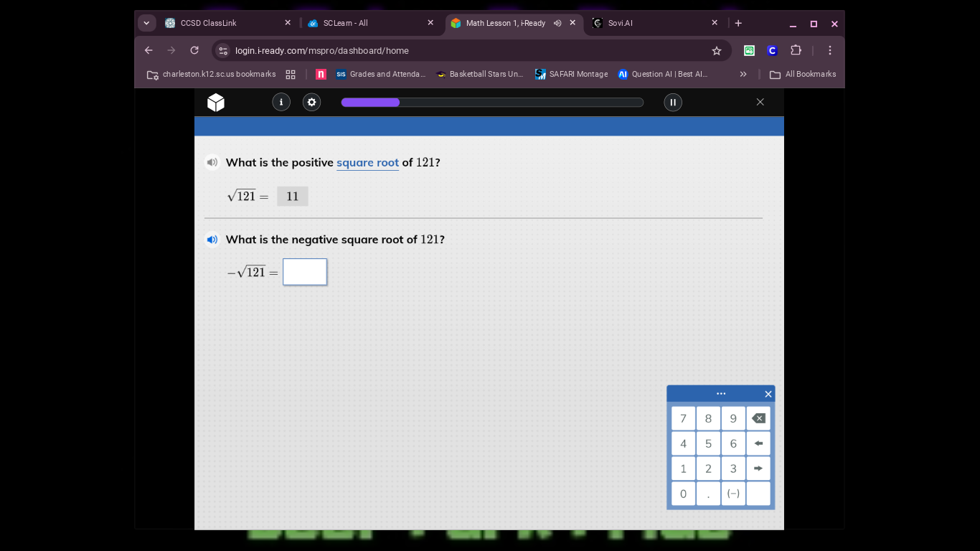Bookmark this page with the star icon
The image size is (980, 551).
click(716, 50)
